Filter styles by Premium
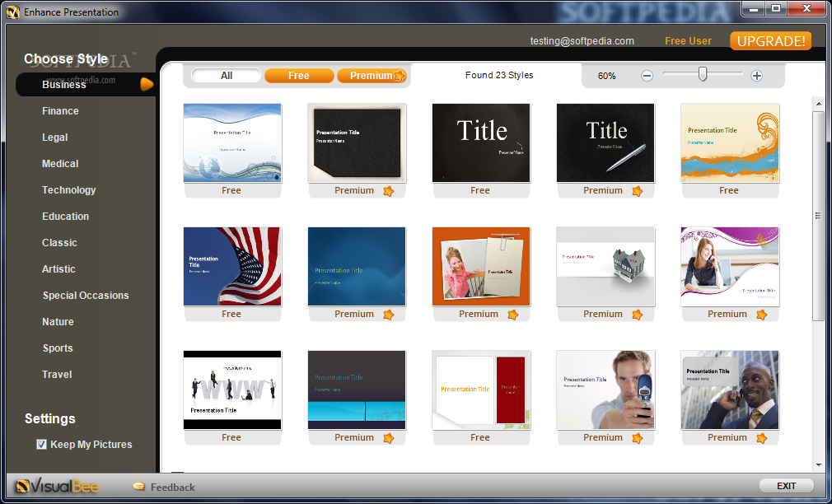This screenshot has width=832, height=504. point(372,76)
